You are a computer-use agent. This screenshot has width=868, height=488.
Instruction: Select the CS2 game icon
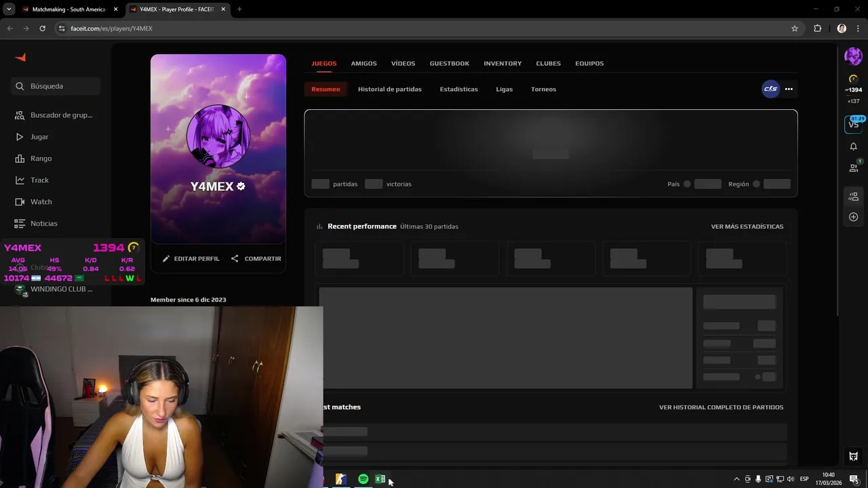tap(770, 89)
